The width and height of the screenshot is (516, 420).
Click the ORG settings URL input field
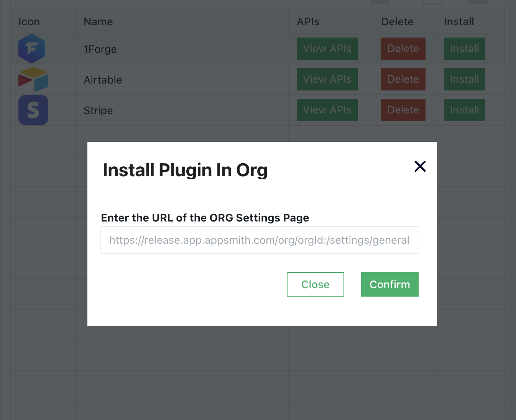(x=260, y=240)
